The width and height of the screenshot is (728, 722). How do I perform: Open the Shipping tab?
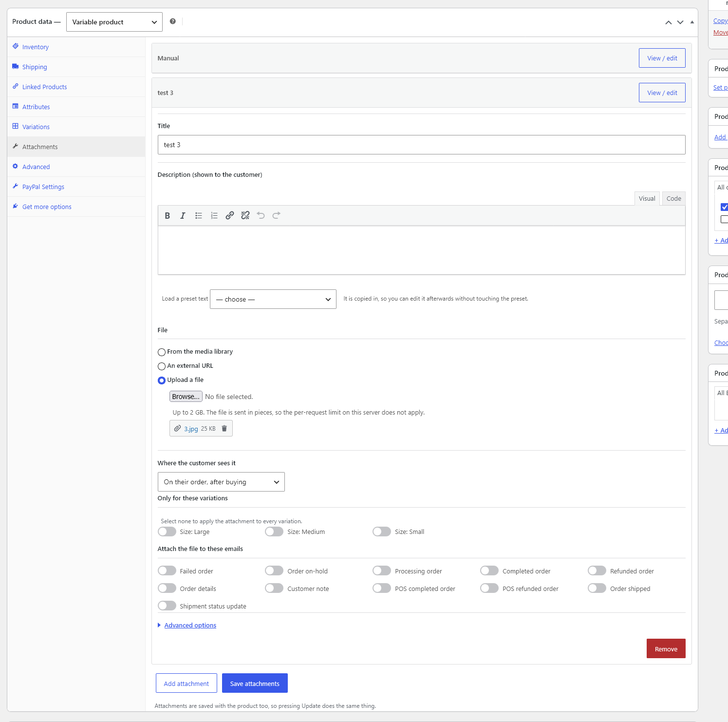[76, 67]
